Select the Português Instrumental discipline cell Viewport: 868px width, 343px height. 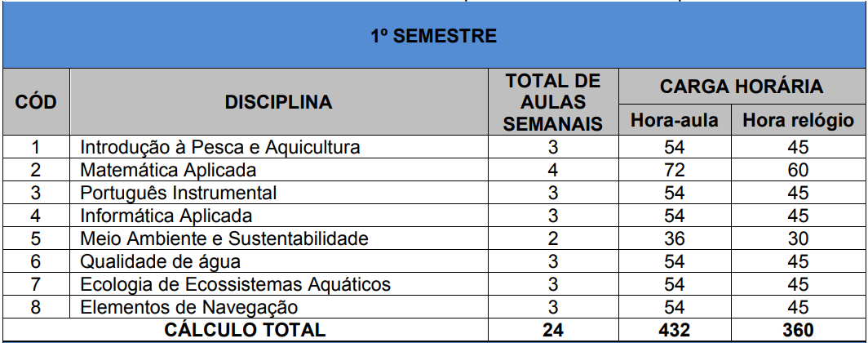coord(178,193)
